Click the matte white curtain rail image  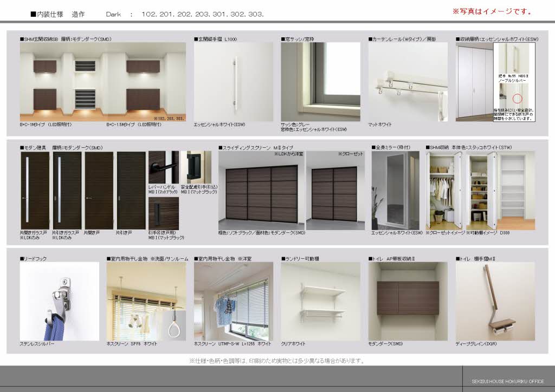[x=408, y=81]
